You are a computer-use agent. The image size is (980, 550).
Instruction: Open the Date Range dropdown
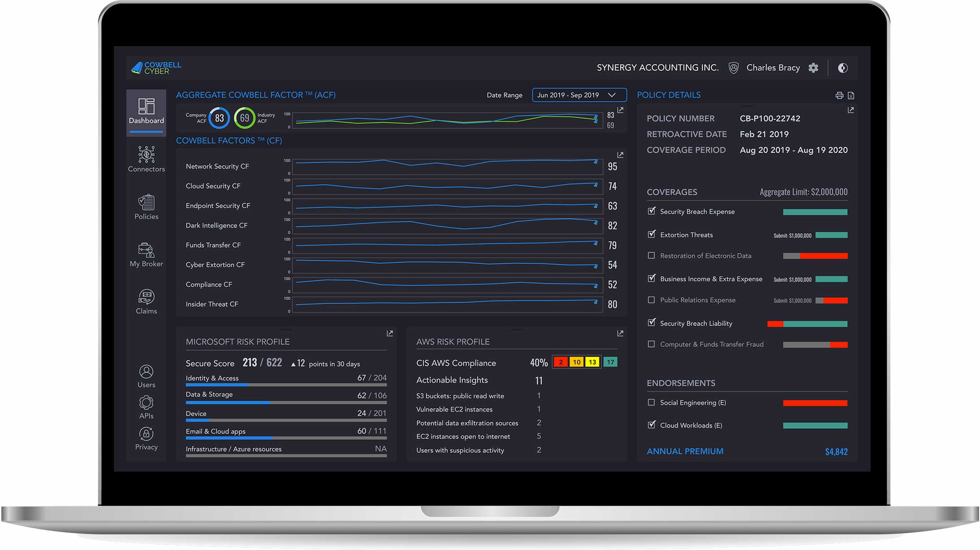coord(579,95)
